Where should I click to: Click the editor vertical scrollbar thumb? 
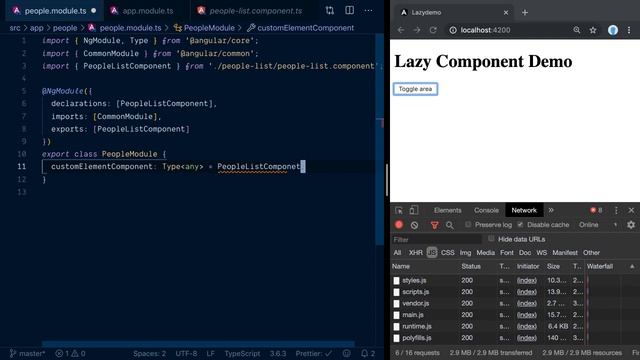pyautogui.click(x=380, y=139)
